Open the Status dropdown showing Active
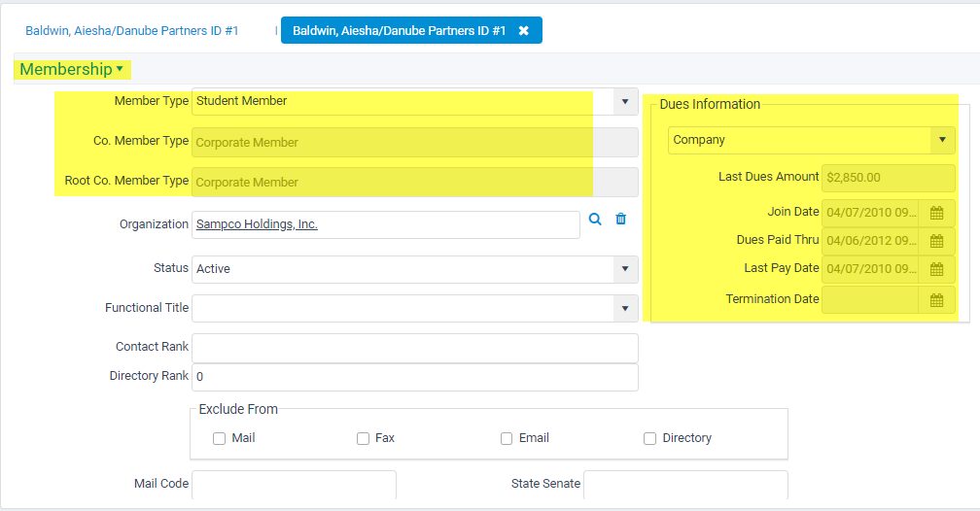The width and height of the screenshot is (980, 511). (625, 269)
